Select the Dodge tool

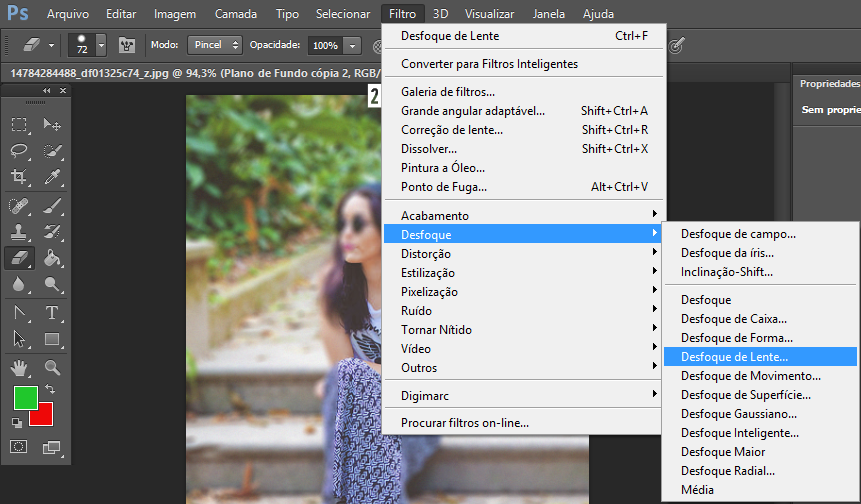[x=52, y=284]
